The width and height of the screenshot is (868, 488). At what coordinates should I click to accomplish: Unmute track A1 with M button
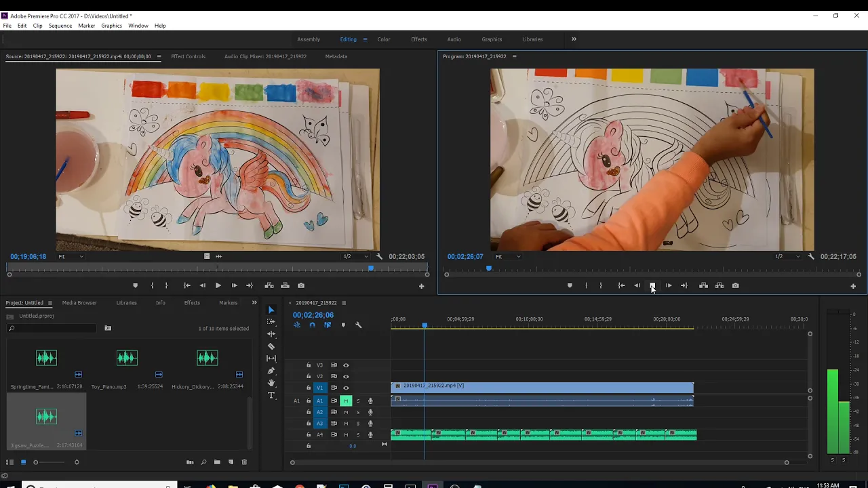coord(346,401)
